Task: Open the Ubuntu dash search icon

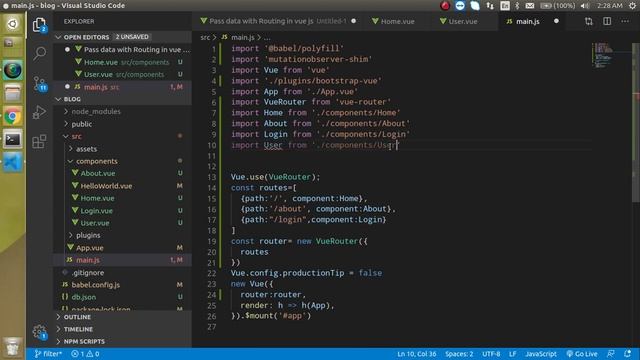Action: (13, 24)
